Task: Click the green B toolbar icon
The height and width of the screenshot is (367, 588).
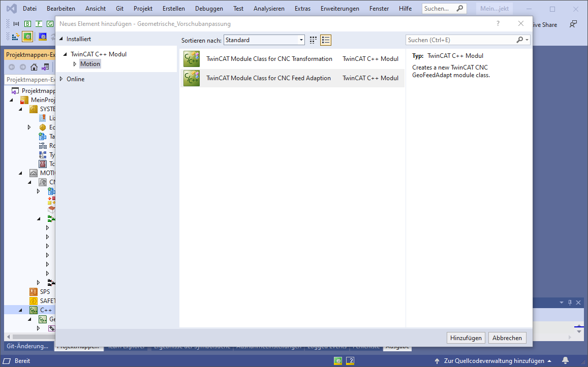Action: coord(28,24)
